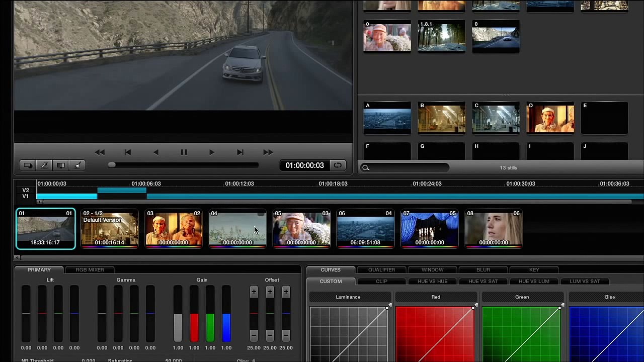Image resolution: width=644 pixels, height=362 pixels.
Task: Select the CUSTOM curves sub-tab
Action: (x=331, y=282)
